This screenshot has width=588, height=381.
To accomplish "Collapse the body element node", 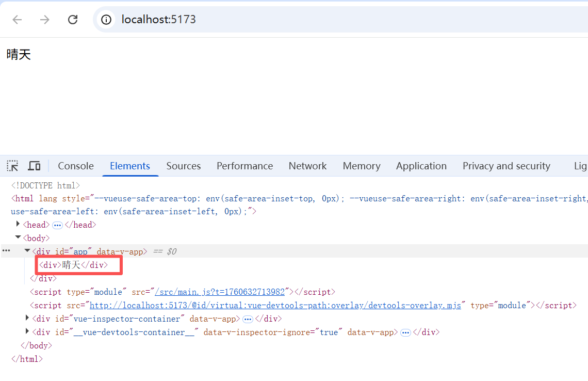I will click(x=18, y=237).
